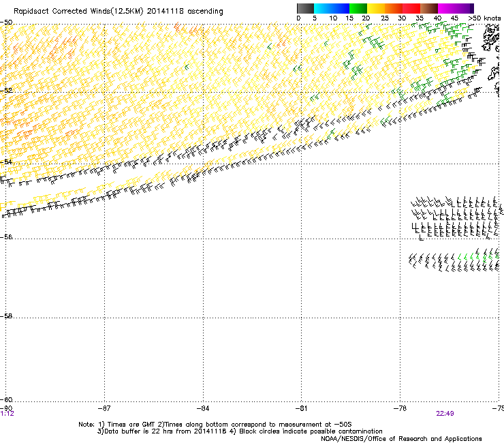Click the red 30-35 knots legend swatch
The width and height of the screenshot is (504, 443).
coord(411,8)
